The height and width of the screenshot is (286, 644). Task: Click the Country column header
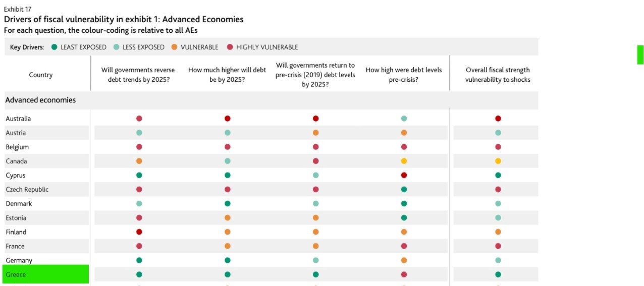(41, 75)
